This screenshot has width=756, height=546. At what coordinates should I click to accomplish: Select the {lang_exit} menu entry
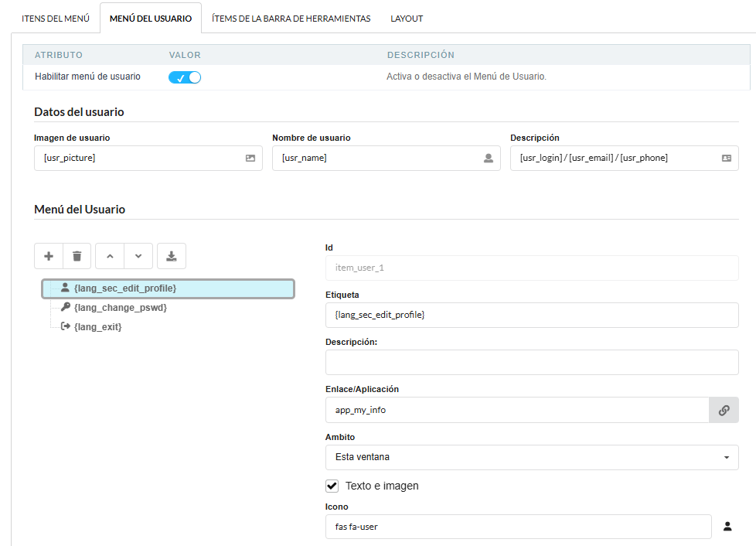[97, 326]
